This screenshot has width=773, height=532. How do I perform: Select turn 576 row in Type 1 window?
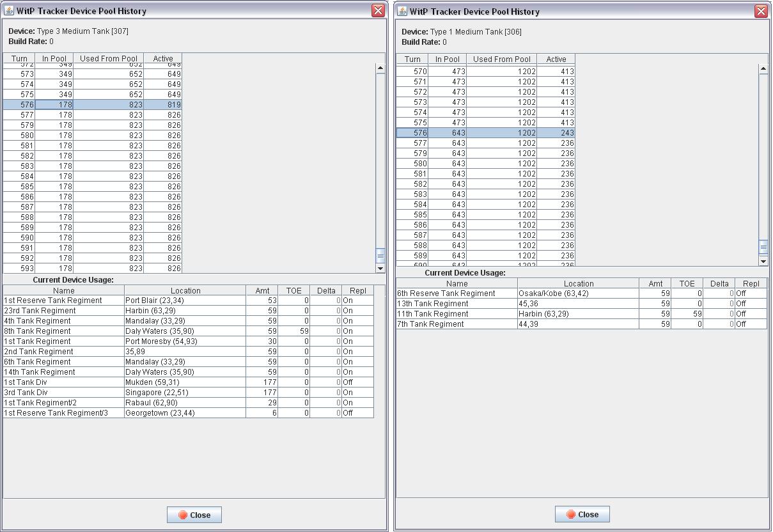486,133
